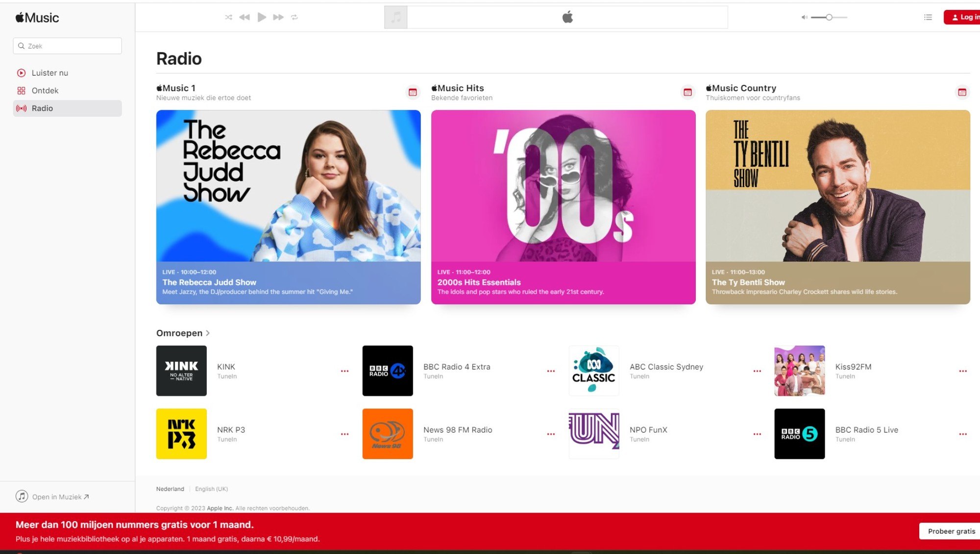Click the volume speaker icon
Viewport: 980px width, 554px height.
(804, 17)
